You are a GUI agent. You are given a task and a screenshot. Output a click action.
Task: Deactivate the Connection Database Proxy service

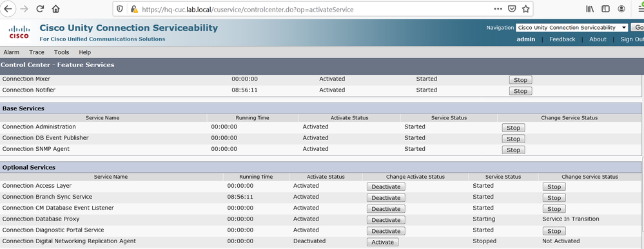(386, 220)
